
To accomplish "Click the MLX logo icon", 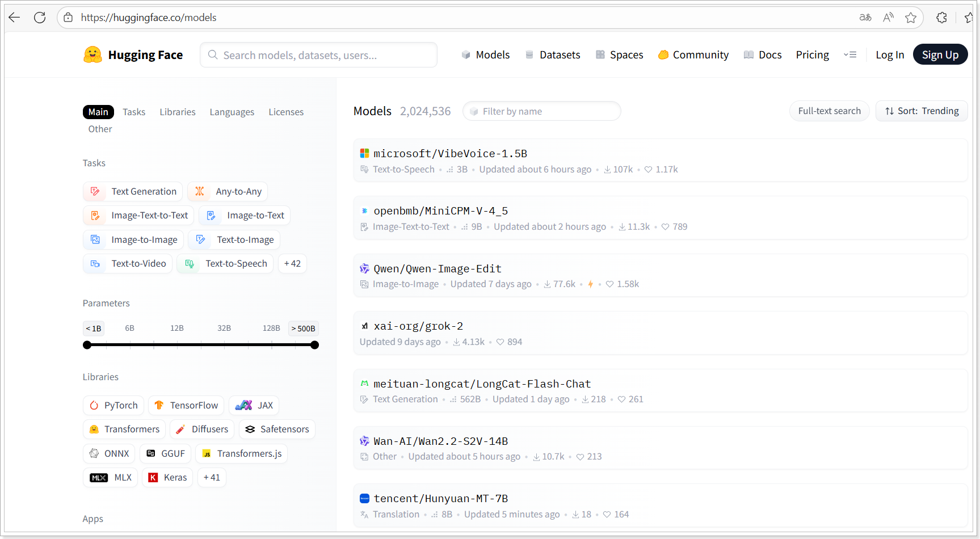I will coord(99,478).
